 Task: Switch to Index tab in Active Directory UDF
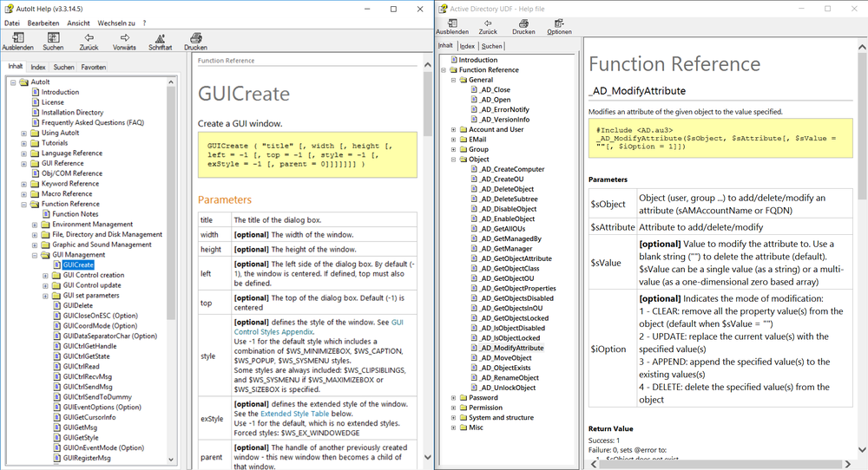[x=467, y=47]
